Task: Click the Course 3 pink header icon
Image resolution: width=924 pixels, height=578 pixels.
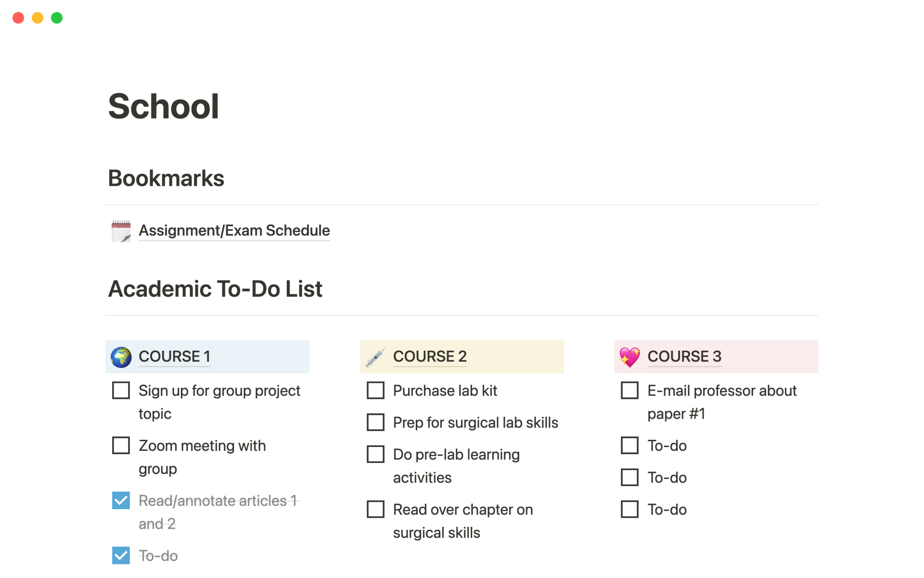Action: 630,355
